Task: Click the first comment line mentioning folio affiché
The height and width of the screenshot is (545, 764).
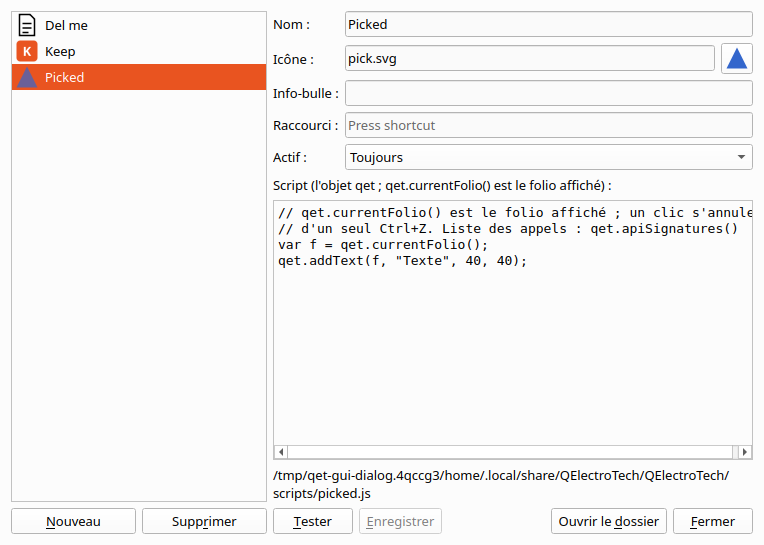Action: tap(515, 213)
